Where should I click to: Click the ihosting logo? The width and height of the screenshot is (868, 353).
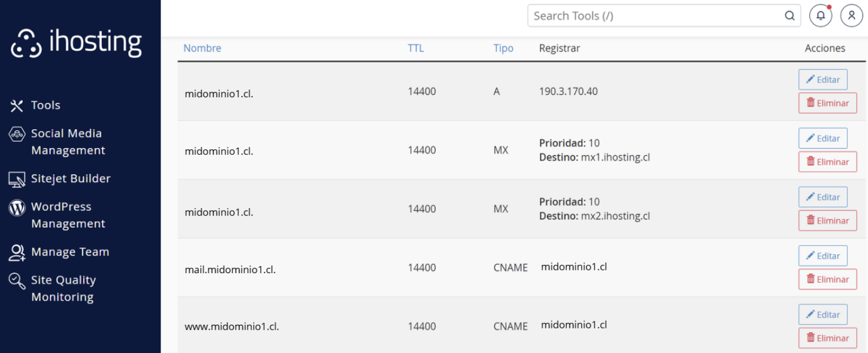[x=77, y=42]
